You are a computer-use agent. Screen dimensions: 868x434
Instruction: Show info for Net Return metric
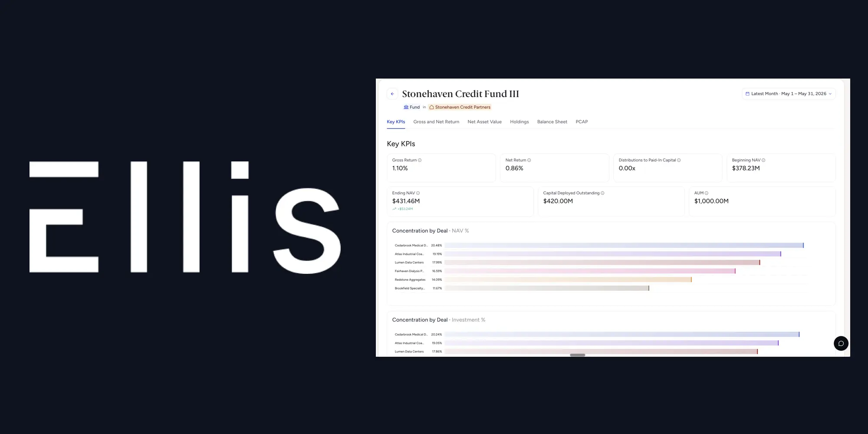(x=529, y=160)
